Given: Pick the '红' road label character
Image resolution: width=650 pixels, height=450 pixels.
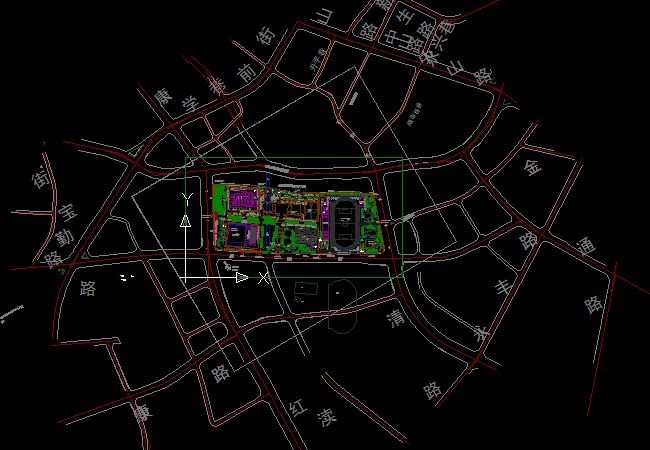Looking at the screenshot, I should [x=296, y=408].
